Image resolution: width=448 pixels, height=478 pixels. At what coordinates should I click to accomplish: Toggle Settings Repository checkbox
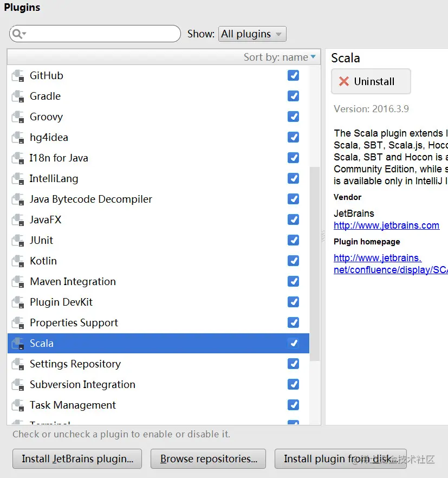[x=293, y=364]
